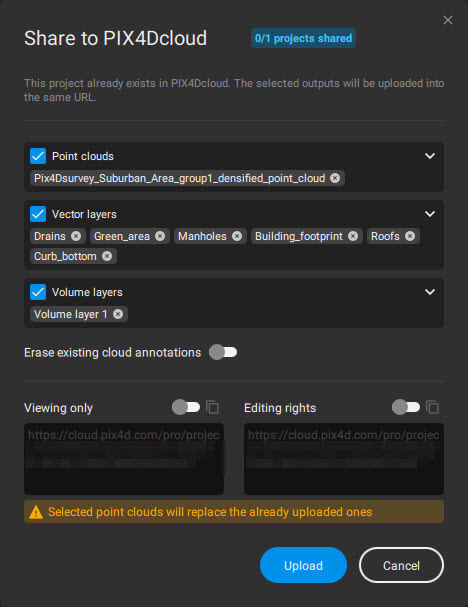Enable the Editing rights link toggle
468x607 pixels.
(406, 407)
